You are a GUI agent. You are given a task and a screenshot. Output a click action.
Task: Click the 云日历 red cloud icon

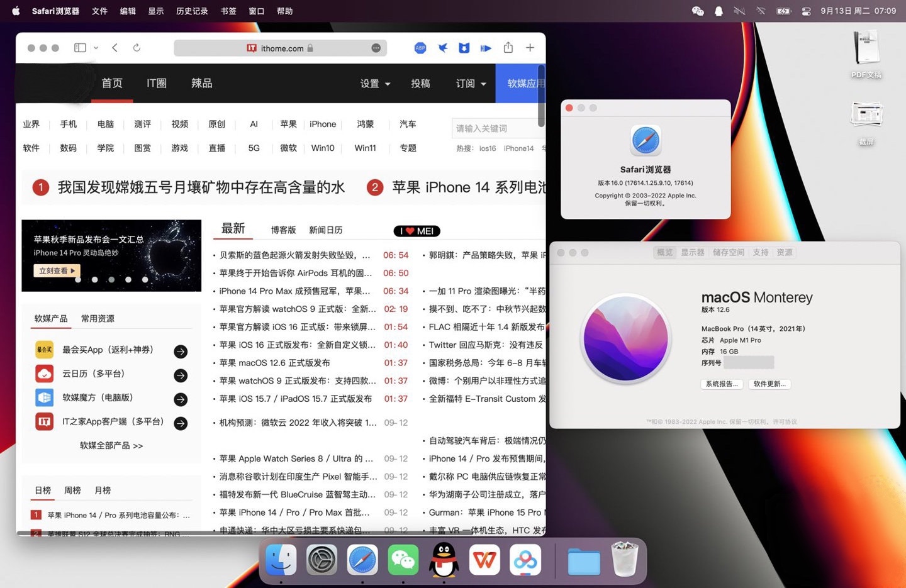[44, 374]
